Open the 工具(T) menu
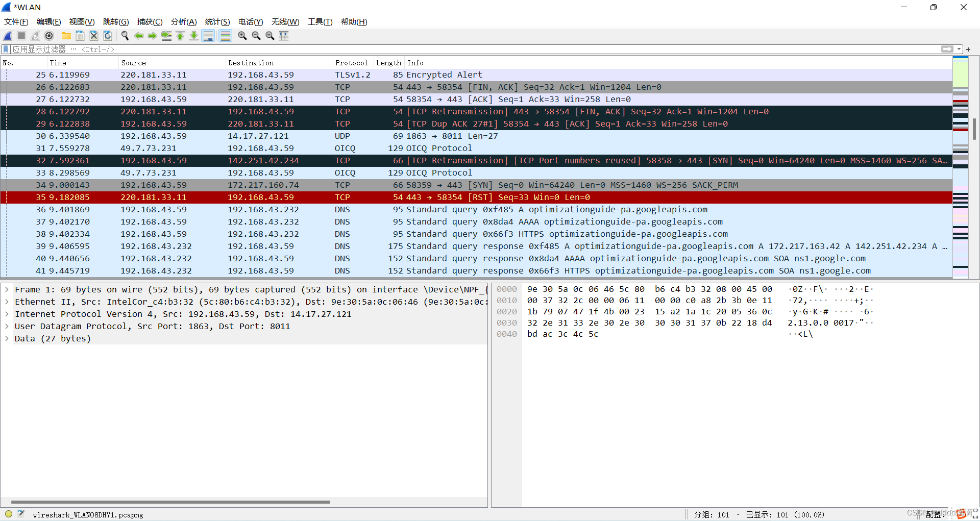This screenshot has width=980, height=521. [x=320, y=22]
